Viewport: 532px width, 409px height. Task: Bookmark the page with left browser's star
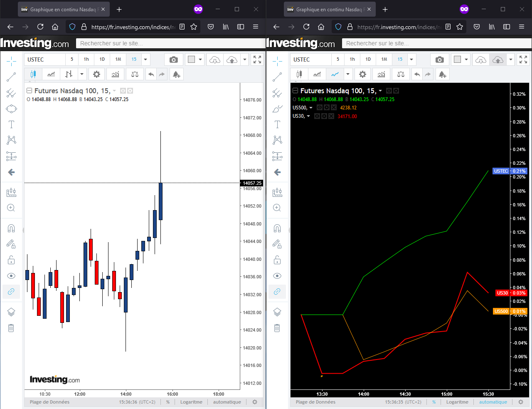tap(194, 27)
